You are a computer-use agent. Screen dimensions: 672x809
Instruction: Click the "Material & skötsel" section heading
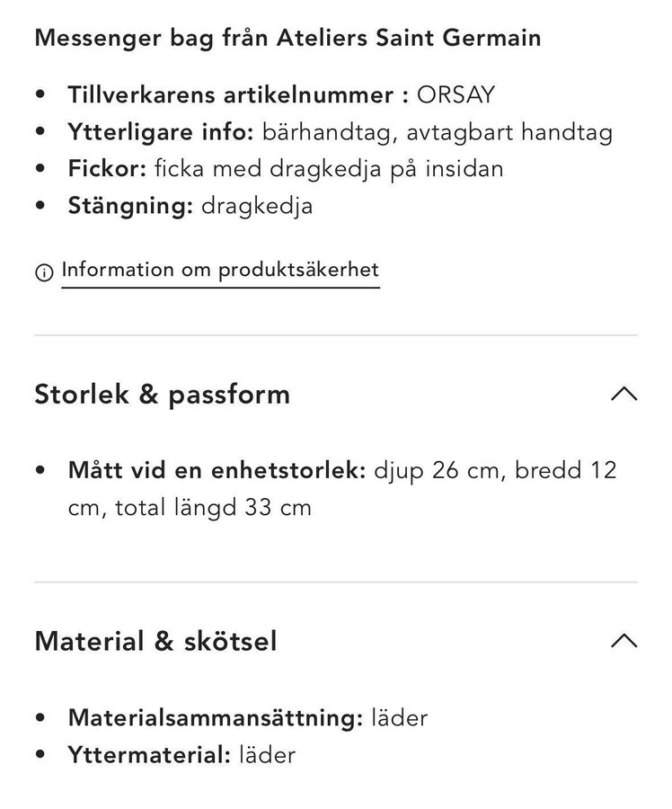(x=155, y=641)
